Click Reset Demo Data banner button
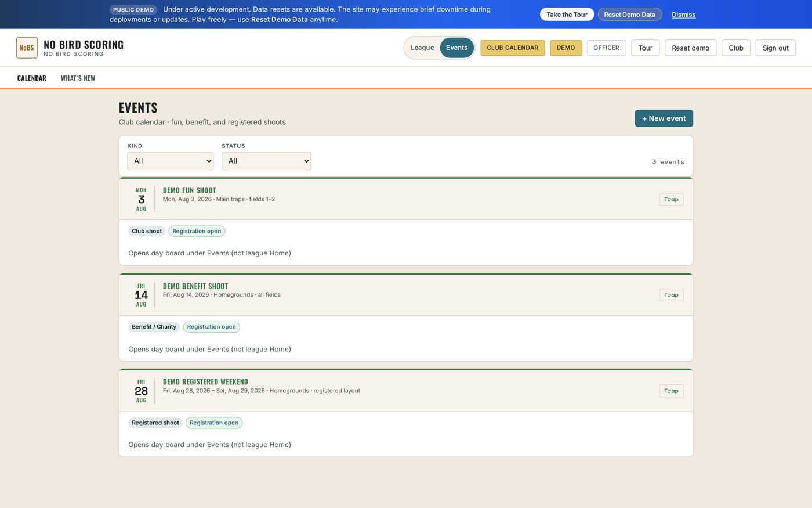812x508 pixels. point(629,15)
